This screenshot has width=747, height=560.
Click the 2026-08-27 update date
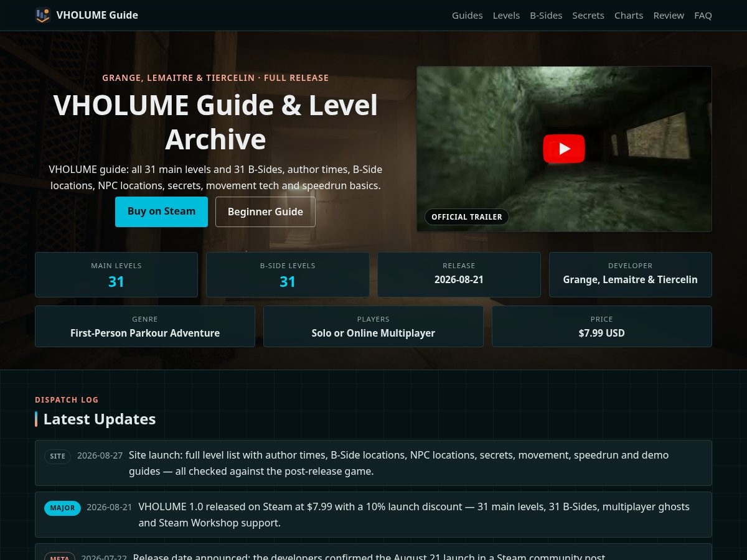tap(100, 455)
